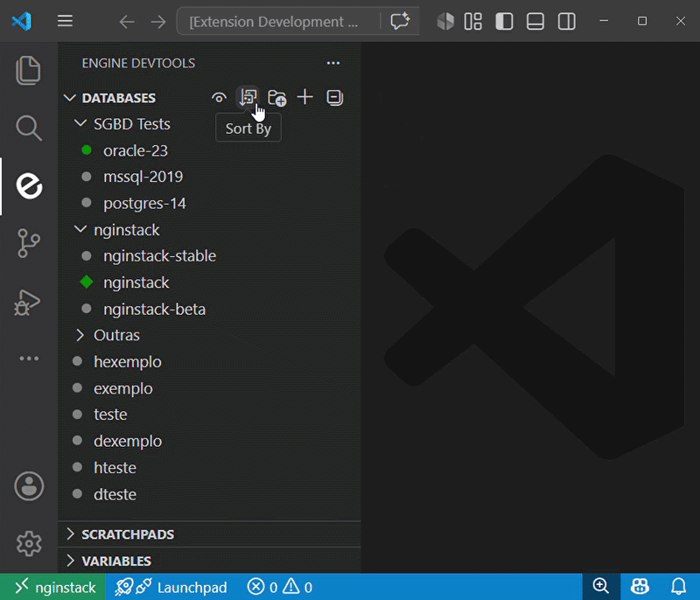Viewport: 700px width, 600px height.
Task: Open Copilot status icon in status bar
Action: point(640,587)
